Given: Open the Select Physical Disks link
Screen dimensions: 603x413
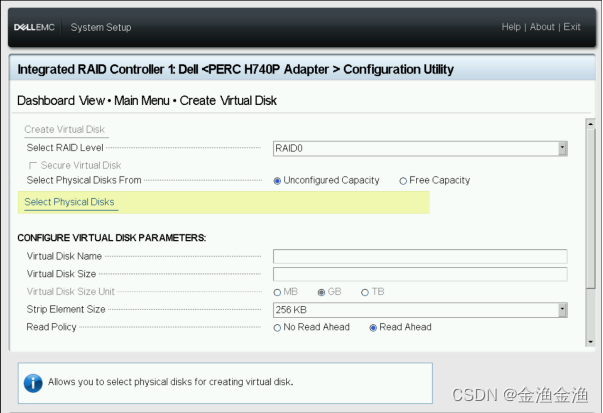Looking at the screenshot, I should [x=69, y=202].
